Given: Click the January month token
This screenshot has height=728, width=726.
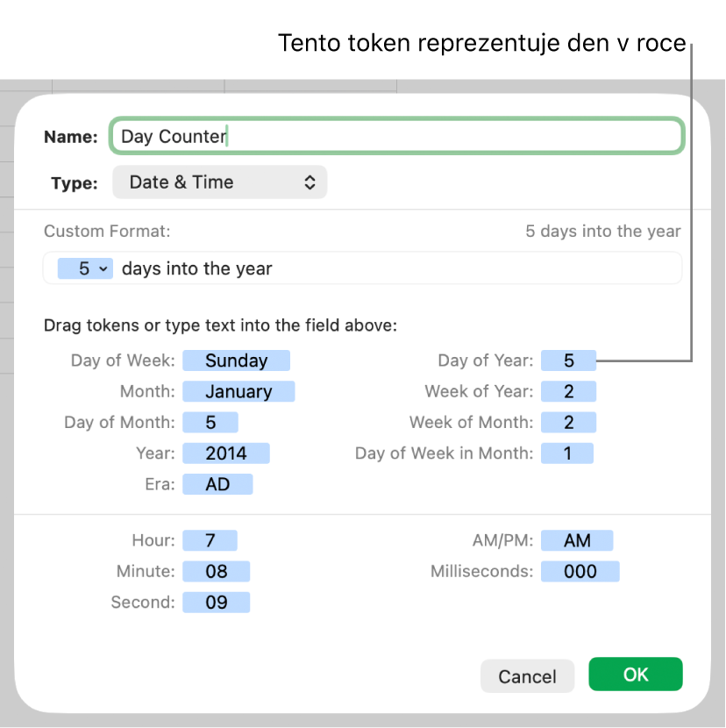Looking at the screenshot, I should [x=238, y=391].
